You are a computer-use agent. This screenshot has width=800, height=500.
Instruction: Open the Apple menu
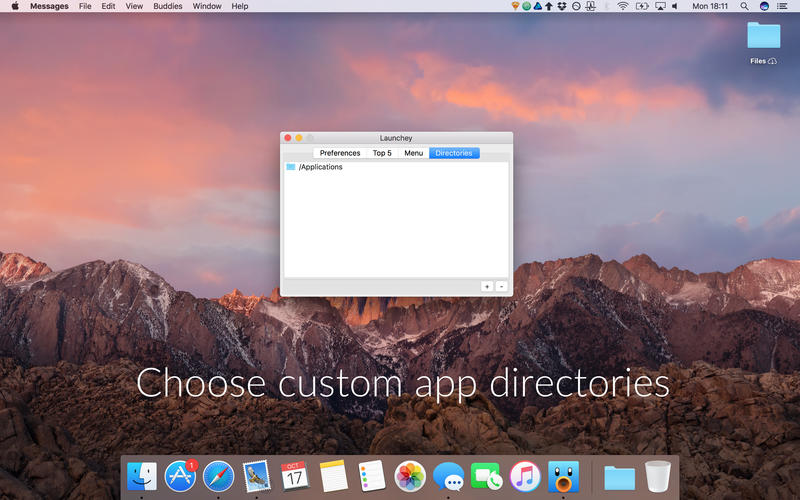point(15,6)
